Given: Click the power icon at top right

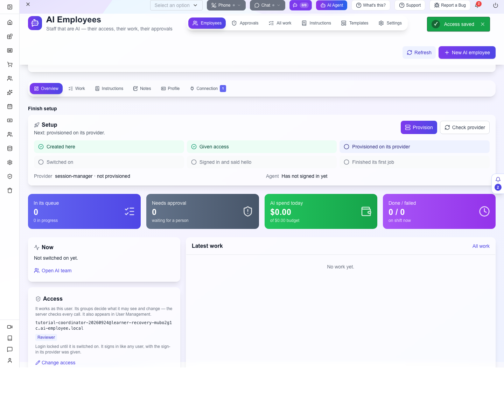Looking at the screenshot, I should pos(496,5).
